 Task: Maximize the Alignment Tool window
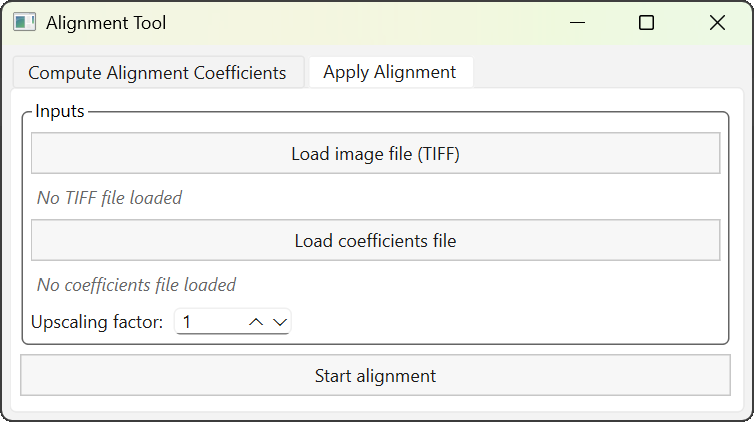click(x=646, y=23)
